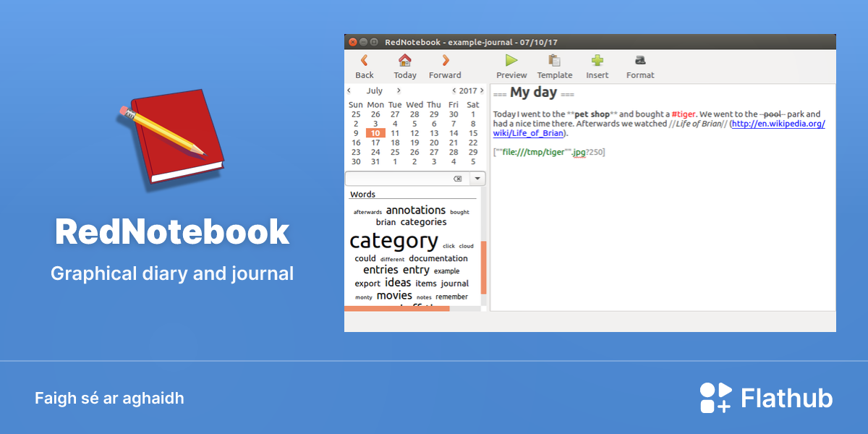The height and width of the screenshot is (434, 868).
Task: Click 'Faigh sé ar aghaidh' text
Action: click(109, 399)
